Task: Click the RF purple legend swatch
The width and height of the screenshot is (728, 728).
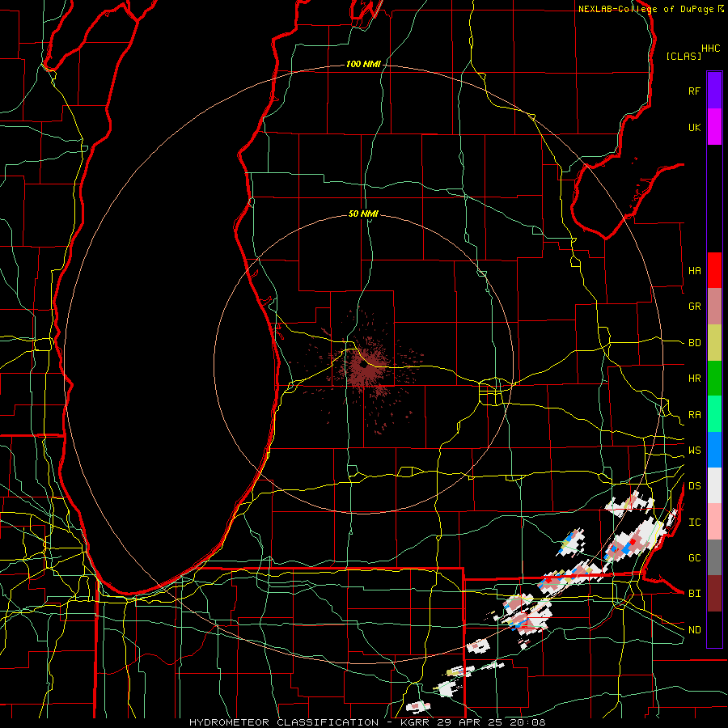Action: click(x=714, y=91)
